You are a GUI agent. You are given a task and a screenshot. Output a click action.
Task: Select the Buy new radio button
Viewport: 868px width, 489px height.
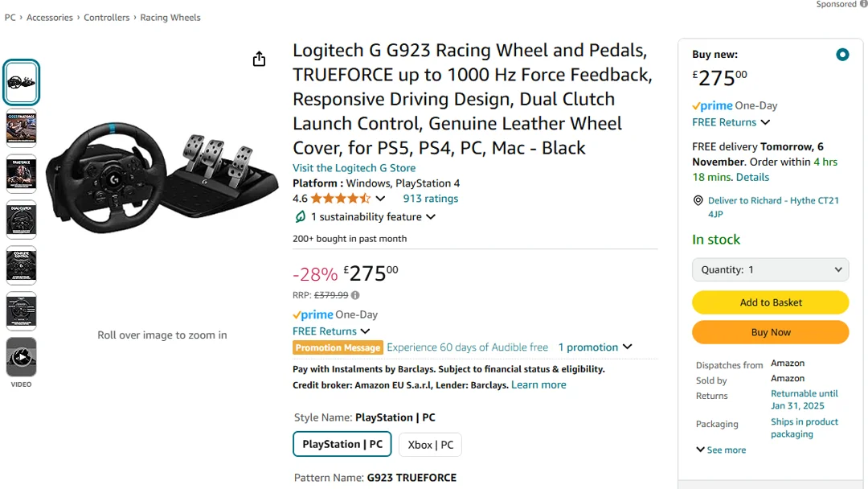click(842, 55)
